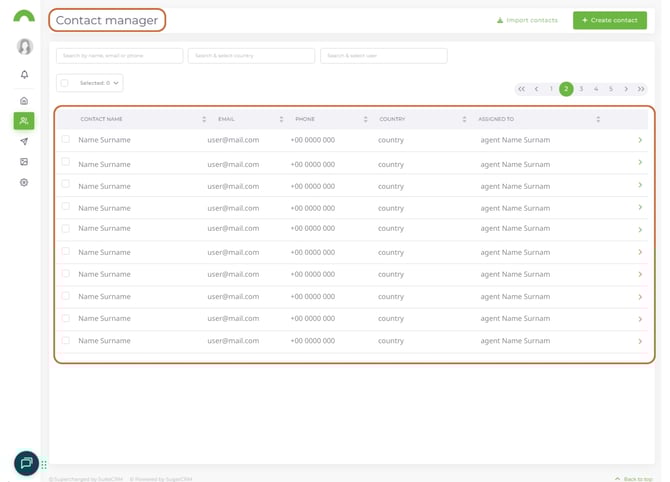
Task: Open the chat support bubble
Action: [x=26, y=463]
